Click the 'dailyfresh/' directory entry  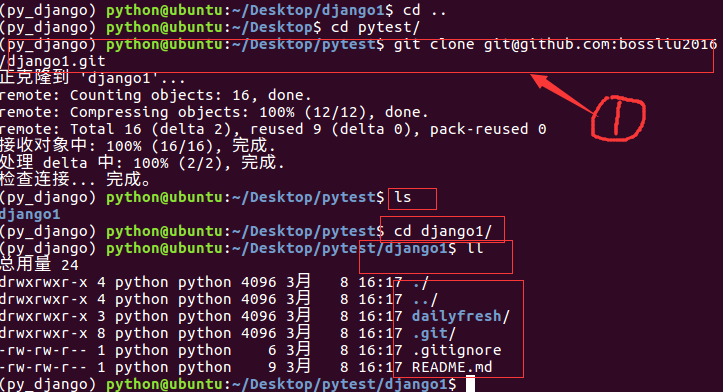[461, 316]
